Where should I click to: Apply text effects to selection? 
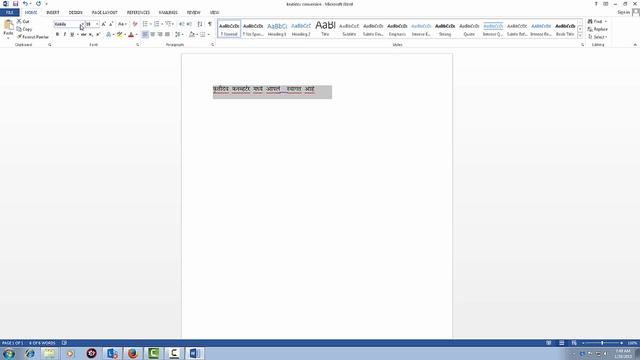click(x=109, y=35)
